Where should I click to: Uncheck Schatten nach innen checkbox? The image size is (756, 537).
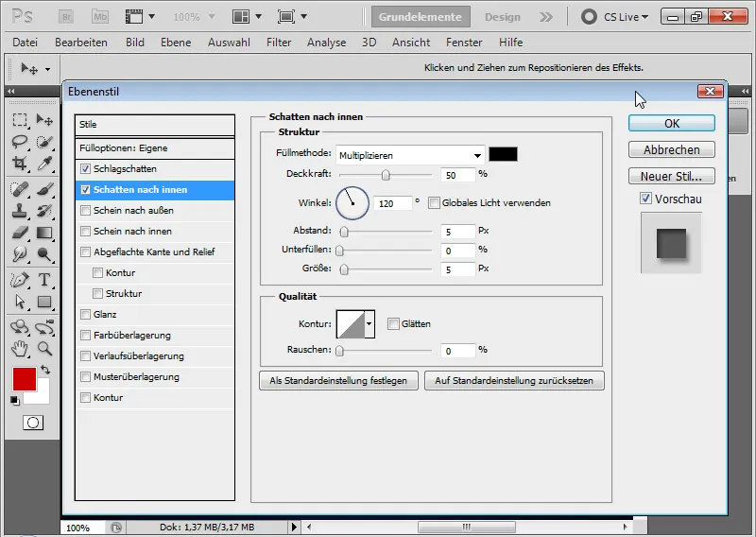85,190
